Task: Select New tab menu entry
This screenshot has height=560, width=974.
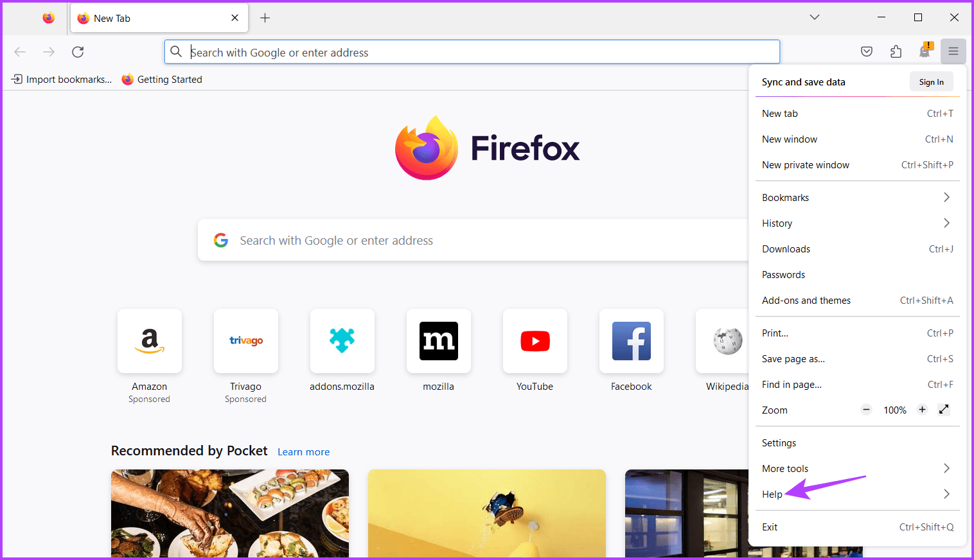Action: [x=857, y=114]
